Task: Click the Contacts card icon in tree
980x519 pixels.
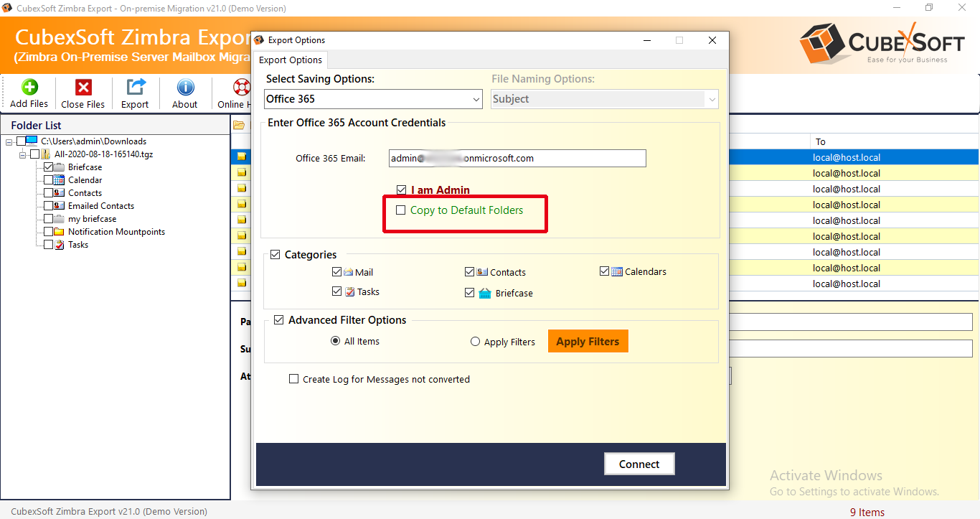Action: [59, 193]
